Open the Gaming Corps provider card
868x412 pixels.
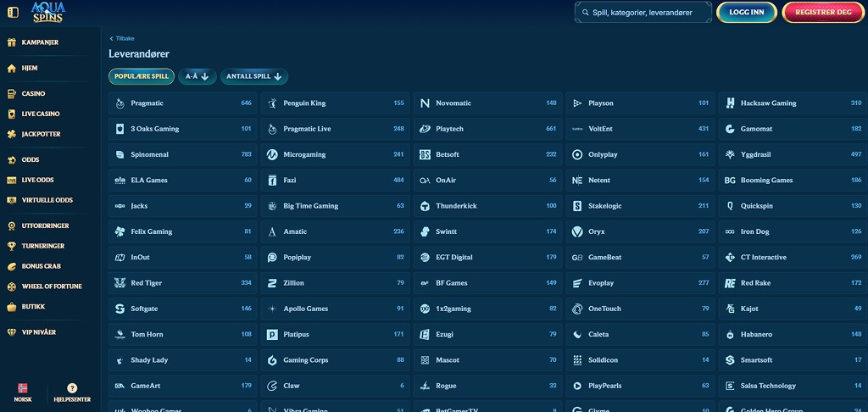[x=335, y=360]
